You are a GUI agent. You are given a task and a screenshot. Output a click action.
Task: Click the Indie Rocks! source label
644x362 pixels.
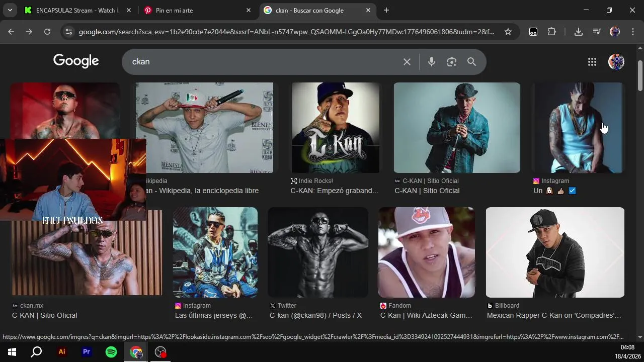point(315,181)
